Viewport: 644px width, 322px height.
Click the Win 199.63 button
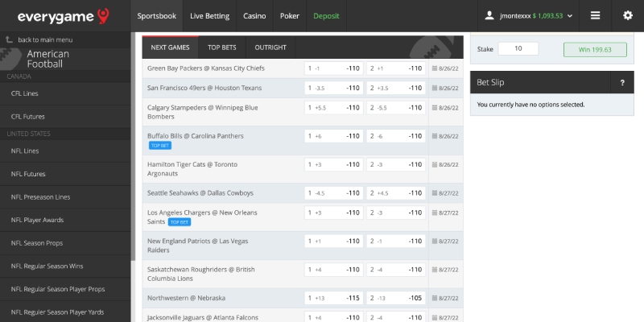coord(595,50)
